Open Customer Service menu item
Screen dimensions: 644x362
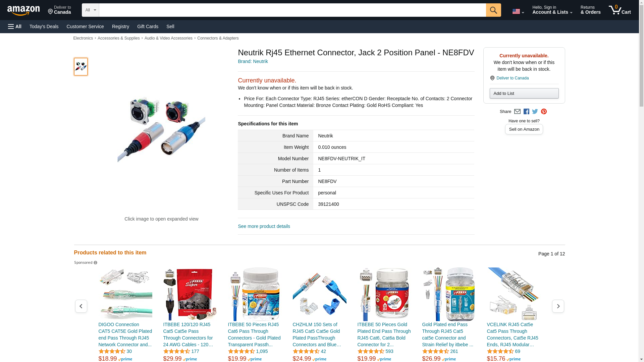[x=85, y=26]
